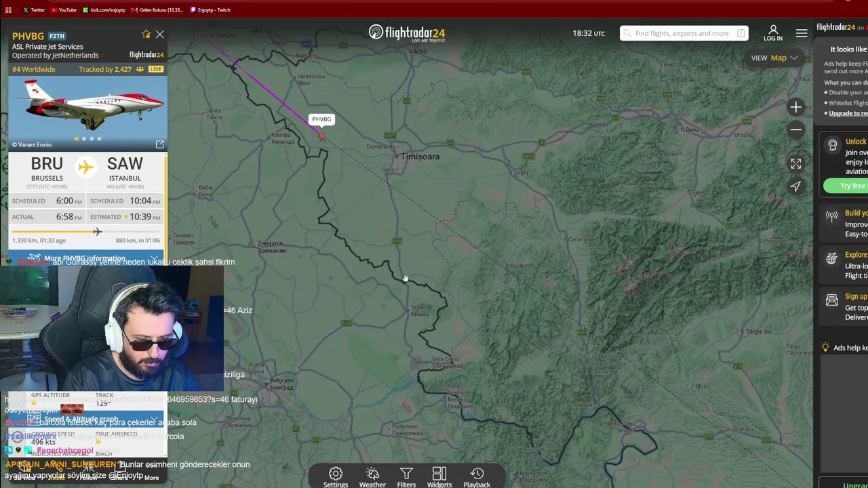Click the Tracked by 2,427 text
Screen dimensions: 868x488
(105, 69)
